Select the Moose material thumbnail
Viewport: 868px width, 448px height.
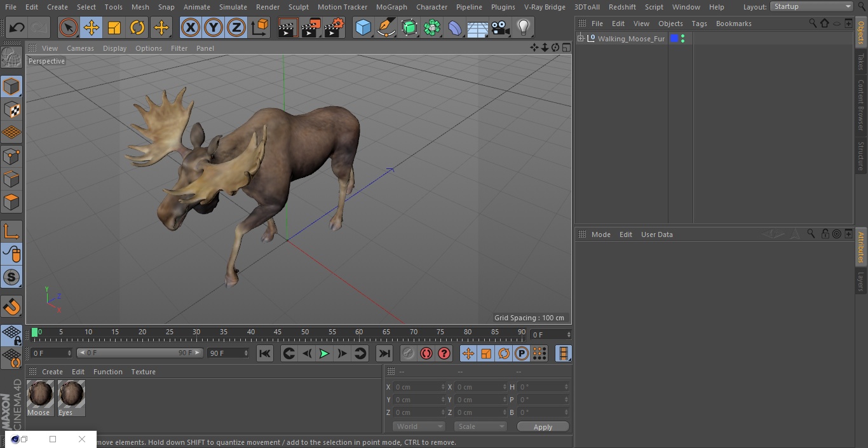pyautogui.click(x=40, y=395)
